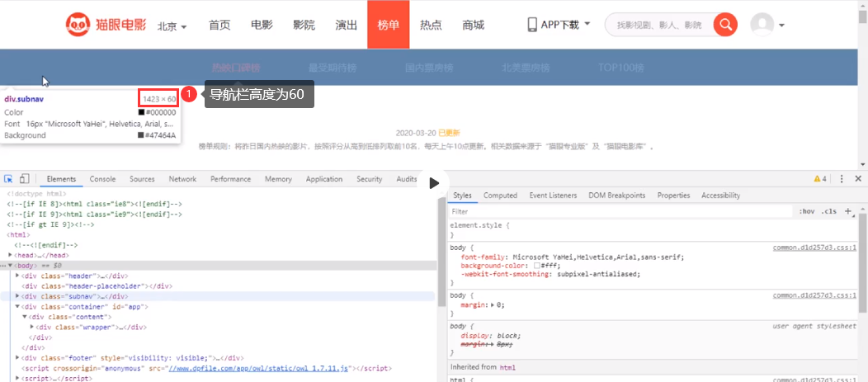The height and width of the screenshot is (382, 868).
Task: Expand the div class wrapper node
Action: [31, 327]
